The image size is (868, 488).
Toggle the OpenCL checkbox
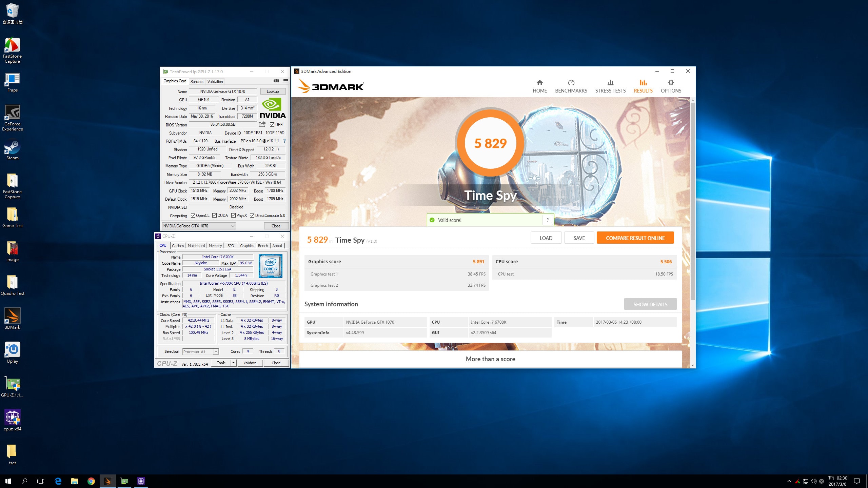(x=193, y=216)
